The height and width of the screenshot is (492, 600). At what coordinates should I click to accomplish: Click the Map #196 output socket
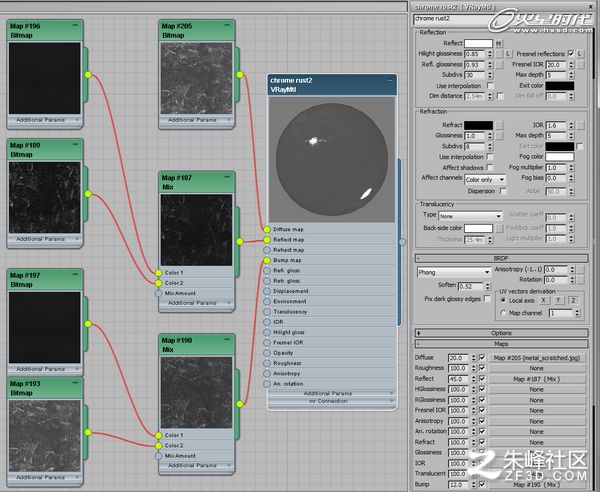pyautogui.click(x=88, y=75)
